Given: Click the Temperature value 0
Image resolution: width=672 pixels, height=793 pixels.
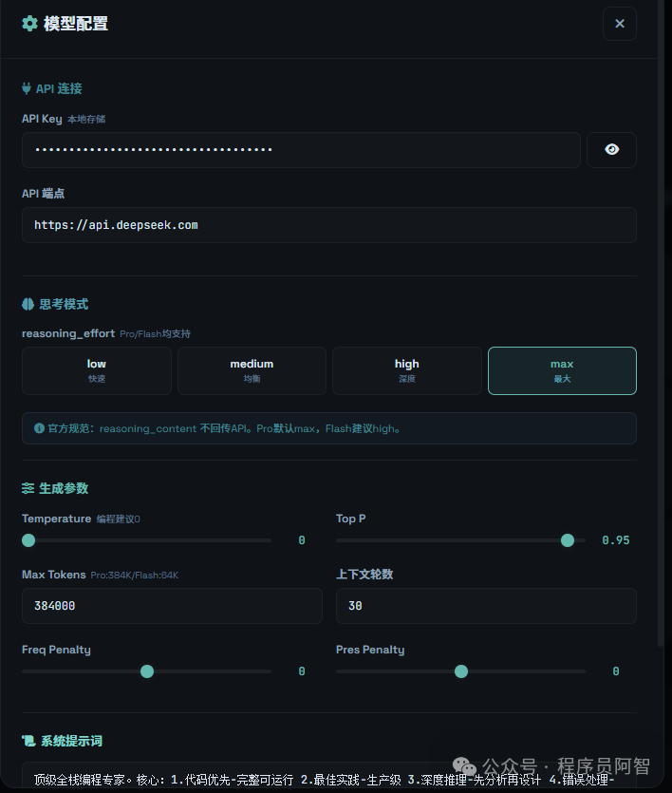Looking at the screenshot, I should coord(302,540).
